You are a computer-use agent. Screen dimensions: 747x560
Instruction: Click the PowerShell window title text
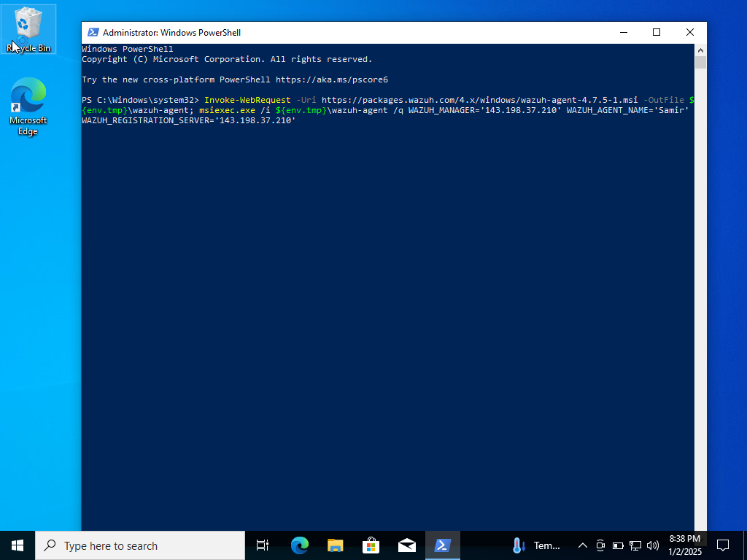[x=171, y=32]
